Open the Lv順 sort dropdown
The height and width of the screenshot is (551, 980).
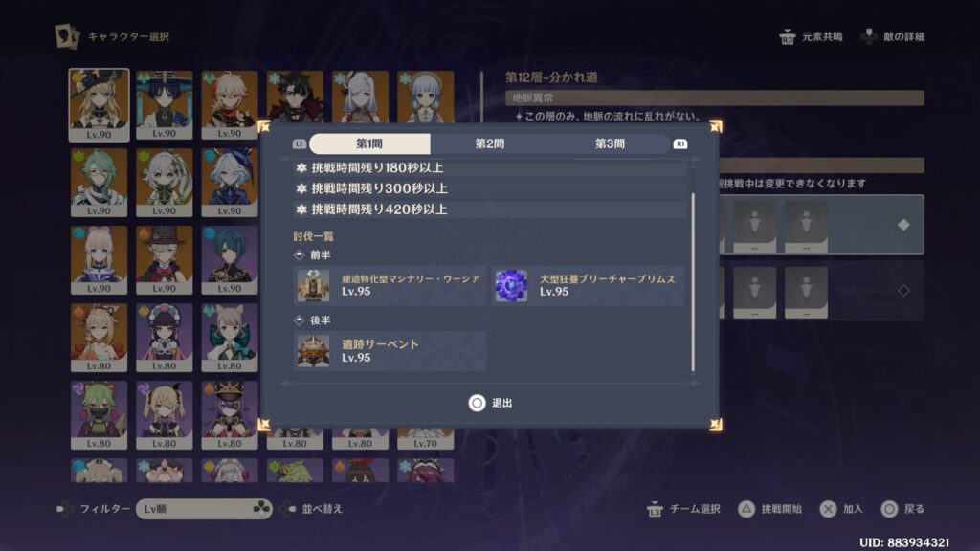point(204,509)
